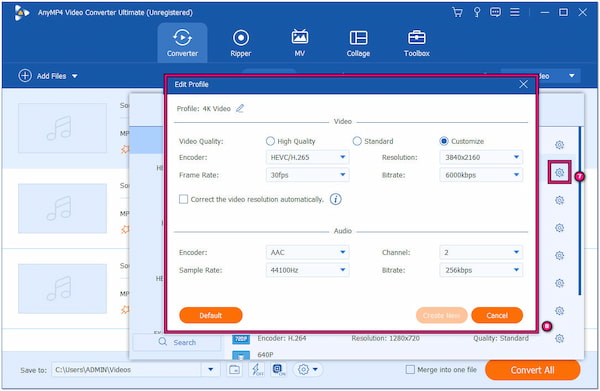Toggle the hardware acceleration ON icon

pos(279,370)
